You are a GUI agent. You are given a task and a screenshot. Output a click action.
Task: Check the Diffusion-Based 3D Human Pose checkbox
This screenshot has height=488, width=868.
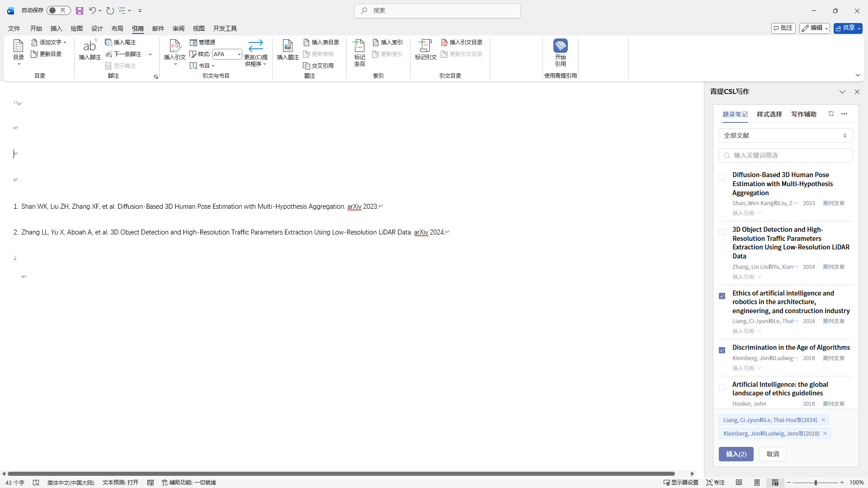pos(722,178)
